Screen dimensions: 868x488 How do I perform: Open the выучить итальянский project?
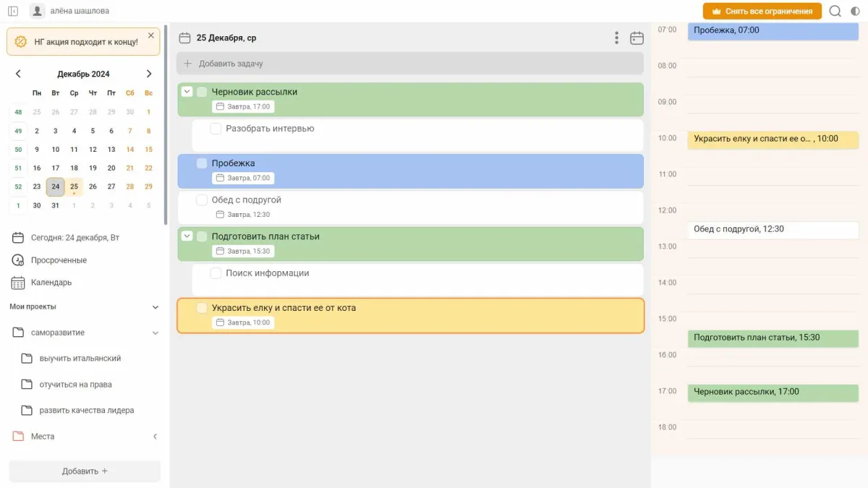(x=80, y=359)
